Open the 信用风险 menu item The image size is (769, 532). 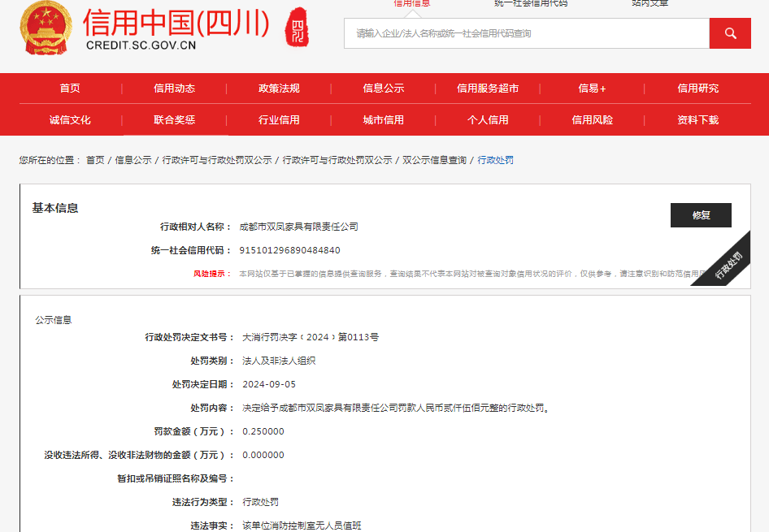593,120
